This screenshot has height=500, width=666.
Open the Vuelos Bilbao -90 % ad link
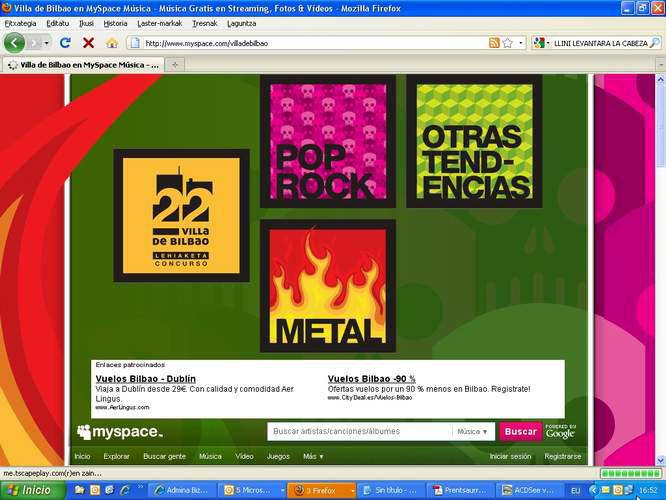(372, 379)
